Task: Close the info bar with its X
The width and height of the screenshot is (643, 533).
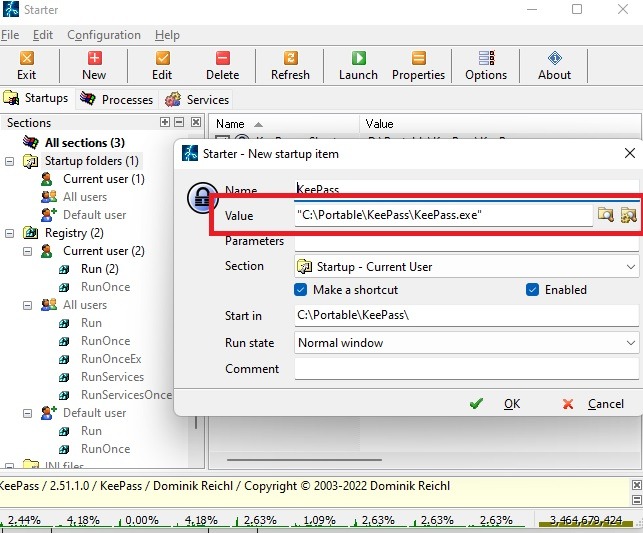Action: (636, 485)
